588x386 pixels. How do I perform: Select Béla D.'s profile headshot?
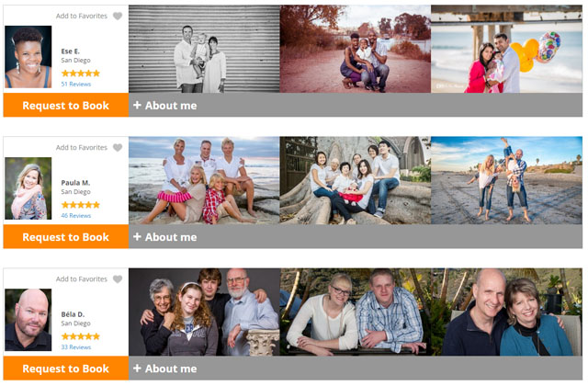click(28, 320)
